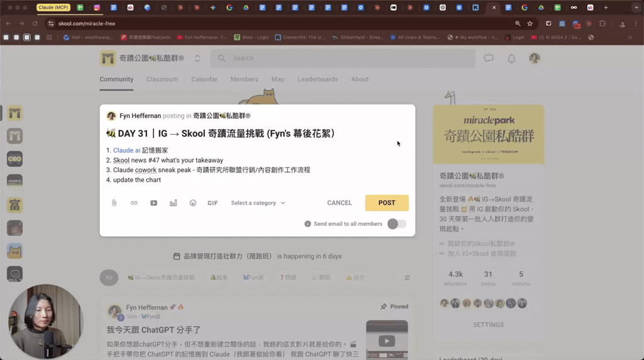The image size is (644, 360).
Task: Open the emoji picker
Action: click(x=192, y=203)
